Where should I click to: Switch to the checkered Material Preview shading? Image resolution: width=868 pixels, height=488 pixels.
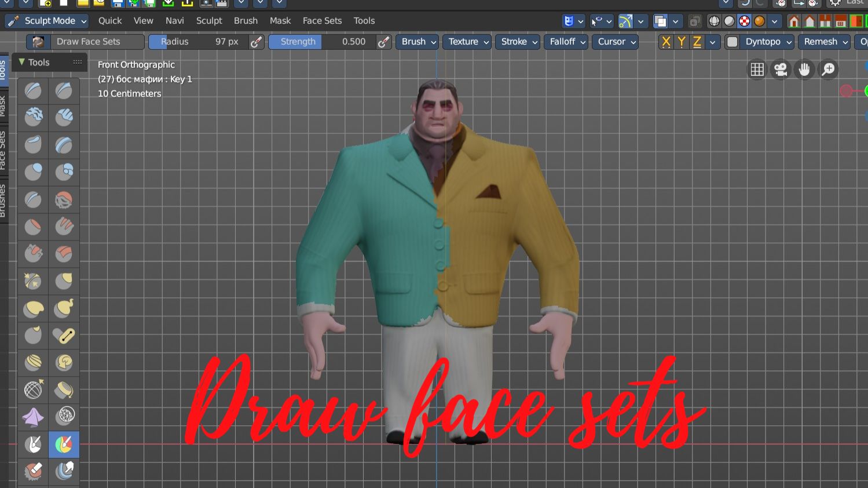click(x=744, y=21)
